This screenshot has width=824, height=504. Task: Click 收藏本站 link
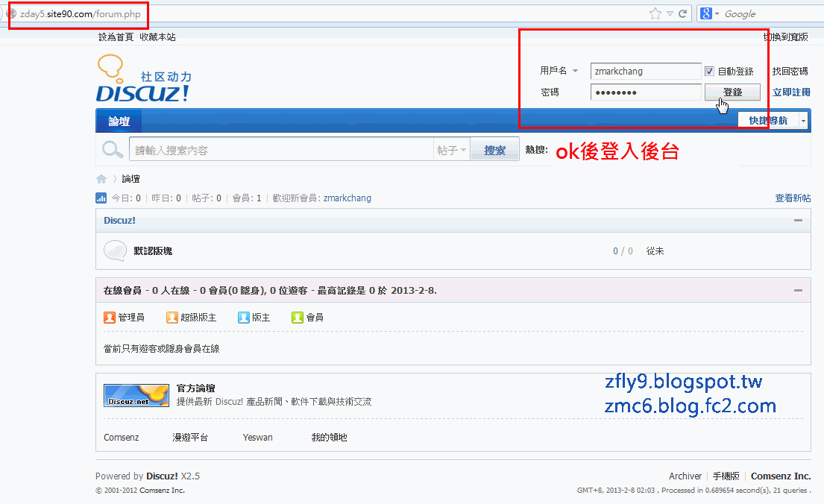tap(157, 37)
